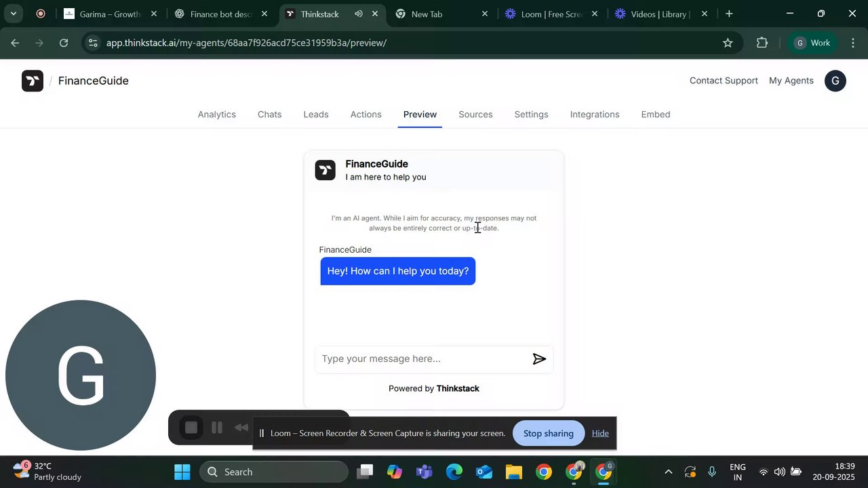Close the New Tab tab
This screenshot has width=868, height=488.
pyautogui.click(x=484, y=14)
